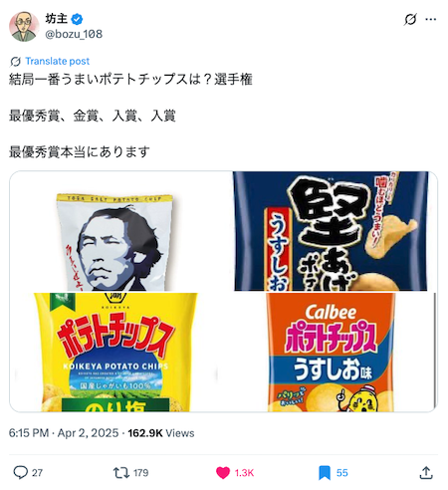Image resolution: width=448 pixels, height=490 pixels.
Task: Click the translate icon beside Translate post
Action: click(15, 62)
